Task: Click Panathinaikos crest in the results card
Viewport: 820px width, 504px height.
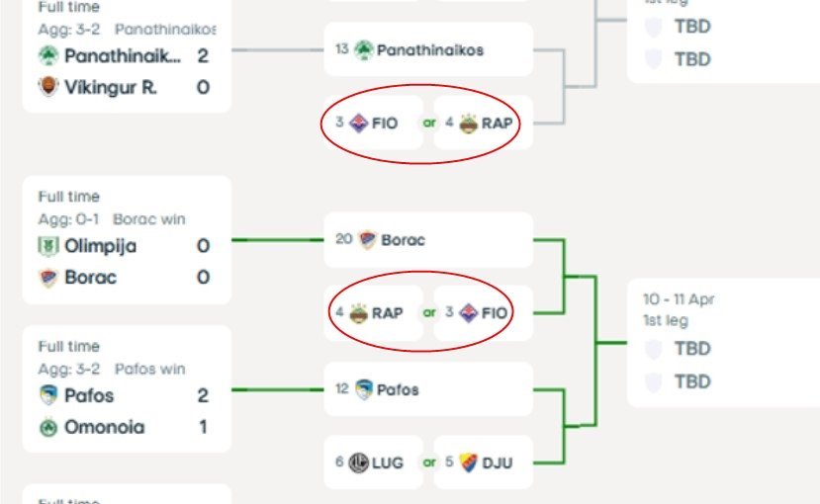Action: coord(48,55)
